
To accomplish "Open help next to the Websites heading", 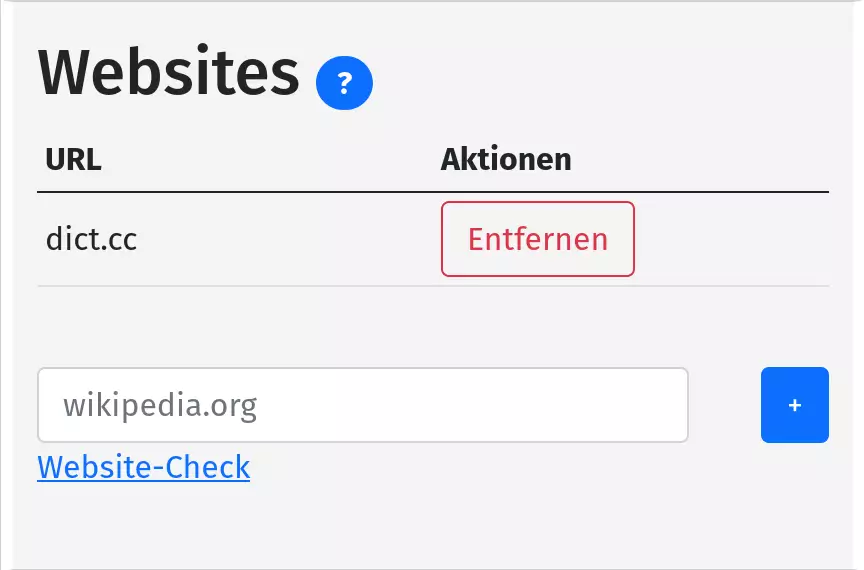I will click(344, 82).
